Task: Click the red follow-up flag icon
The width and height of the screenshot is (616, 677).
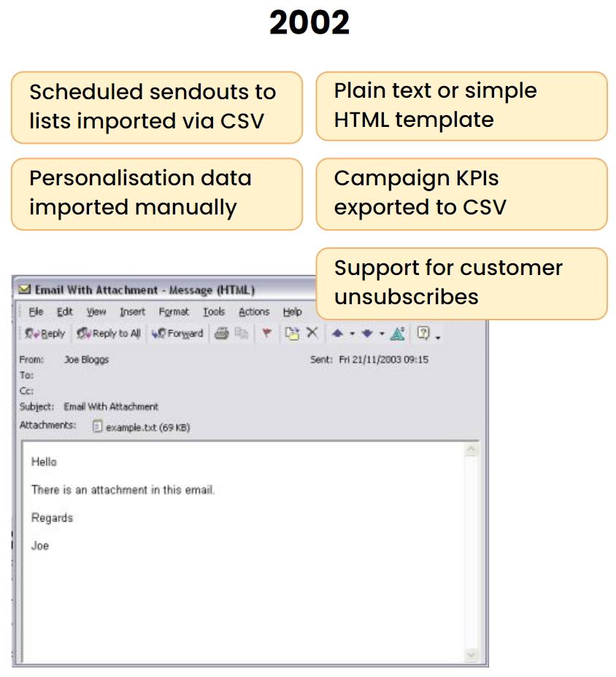Action: pyautogui.click(x=267, y=333)
